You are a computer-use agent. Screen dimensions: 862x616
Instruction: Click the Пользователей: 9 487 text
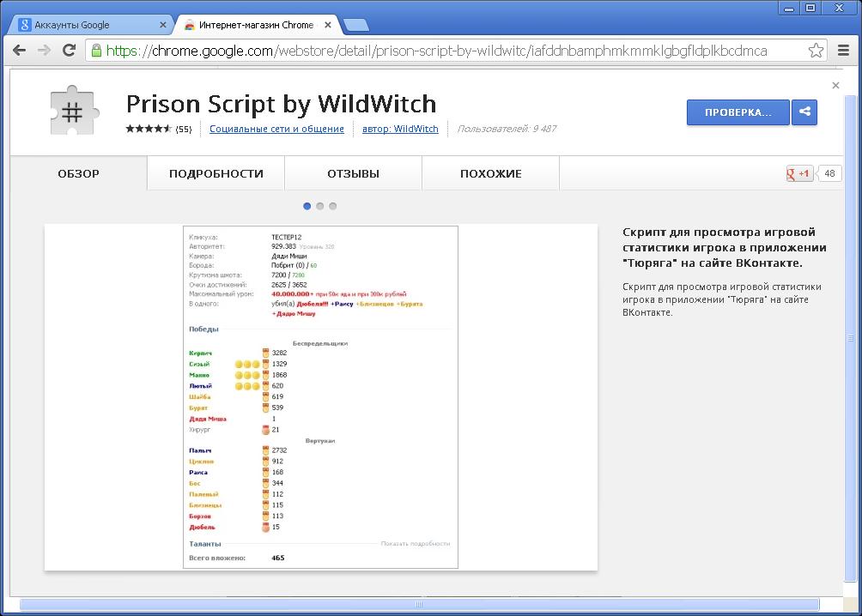pos(507,129)
